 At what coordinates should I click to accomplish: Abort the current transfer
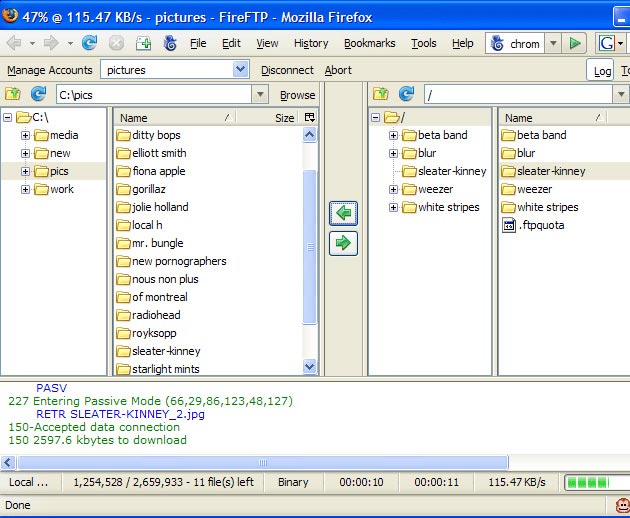click(338, 70)
